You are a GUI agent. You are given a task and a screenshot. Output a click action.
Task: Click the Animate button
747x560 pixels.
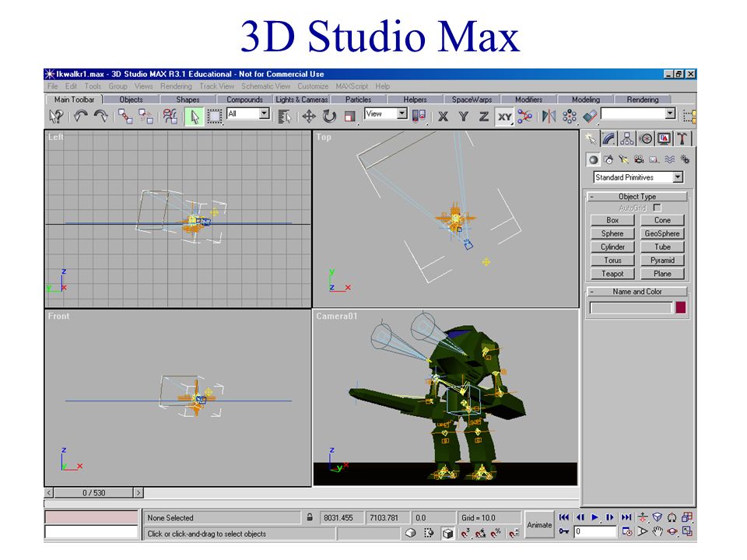(539, 525)
